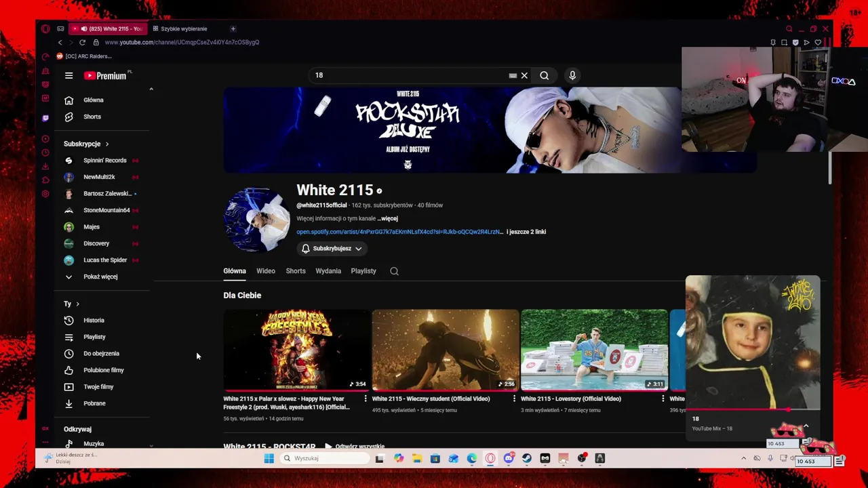This screenshot has height=488, width=868.
Task: Start voice search with the microphone
Action: [x=572, y=76]
